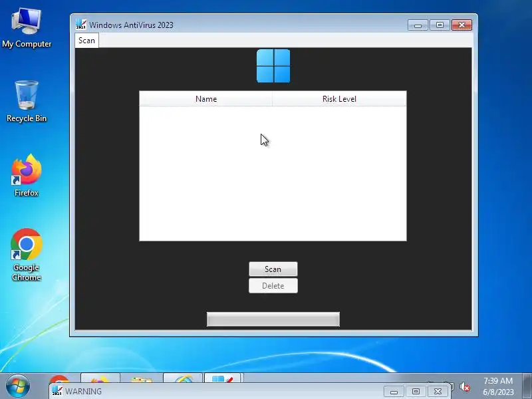Minimize the WARNING window
This screenshot has width=532, height=399.
click(x=394, y=392)
